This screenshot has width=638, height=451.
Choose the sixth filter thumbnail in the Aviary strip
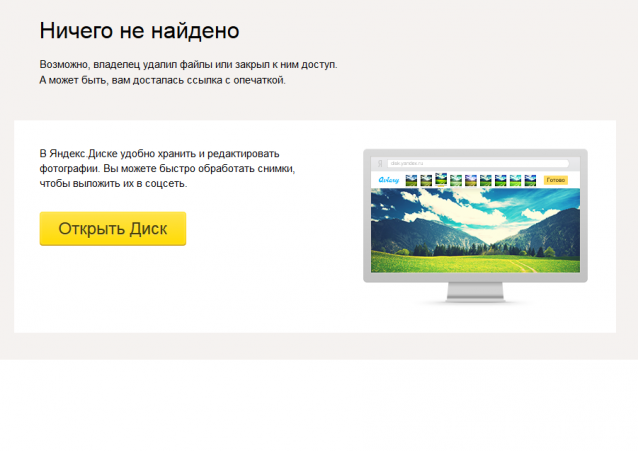click(x=486, y=181)
